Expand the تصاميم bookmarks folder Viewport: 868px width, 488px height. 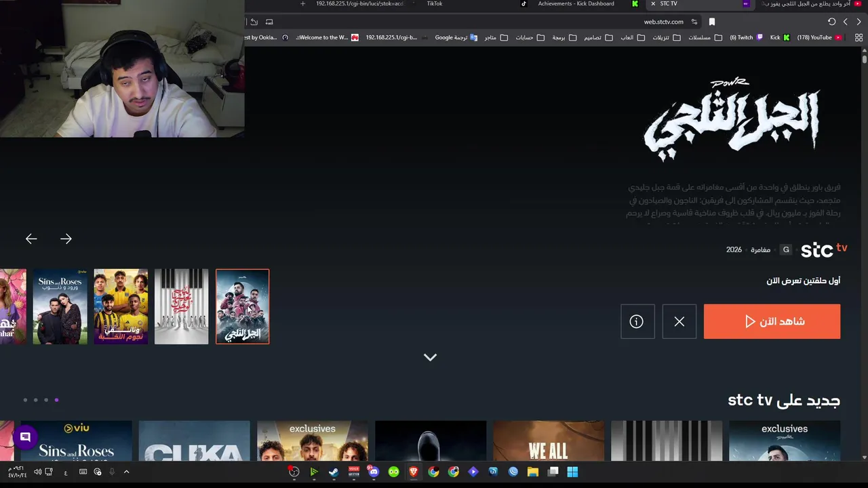tap(598, 37)
